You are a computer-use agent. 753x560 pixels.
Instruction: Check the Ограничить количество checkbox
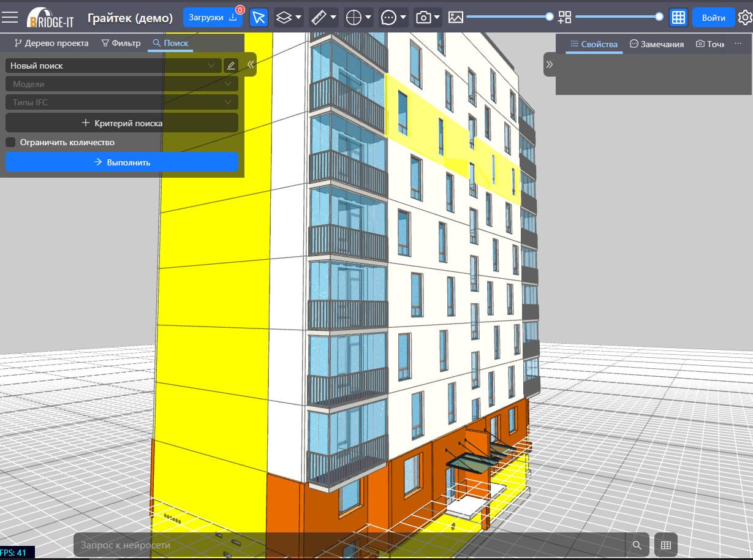pos(10,142)
